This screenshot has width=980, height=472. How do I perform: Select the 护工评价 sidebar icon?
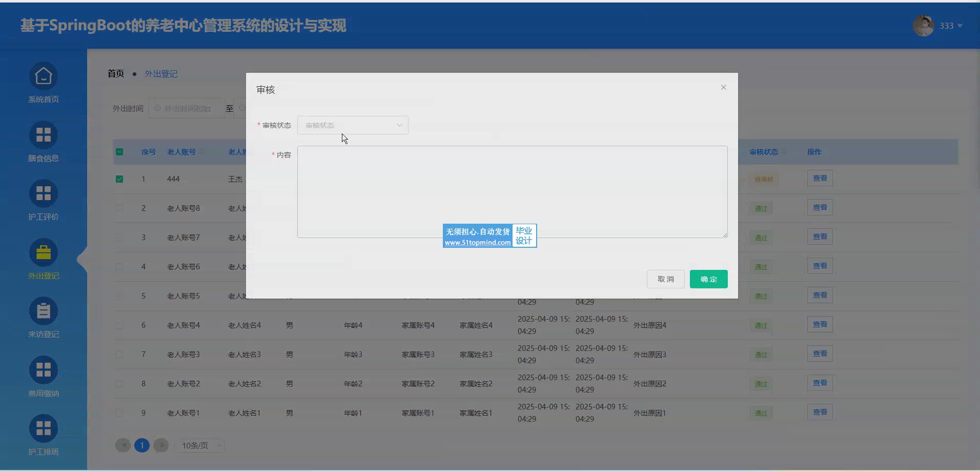44,194
